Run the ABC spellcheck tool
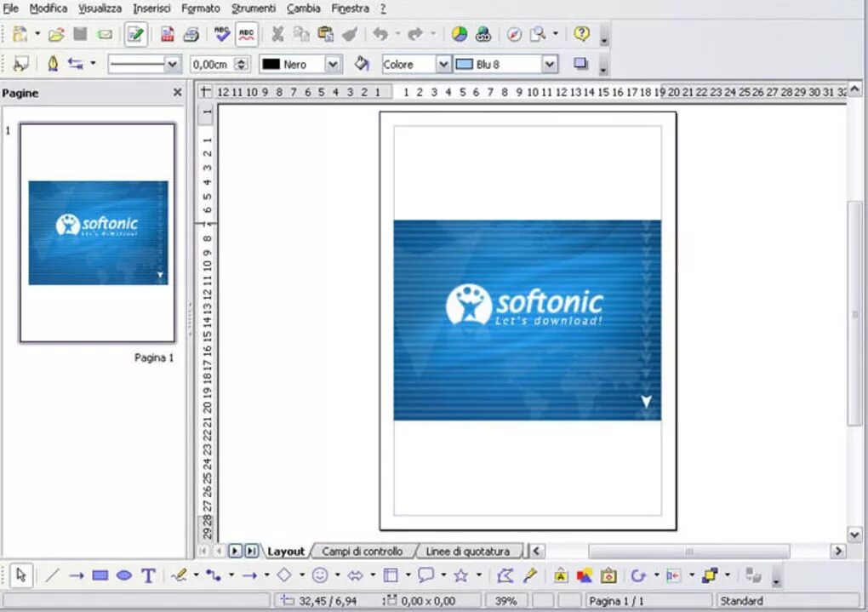 222,34
